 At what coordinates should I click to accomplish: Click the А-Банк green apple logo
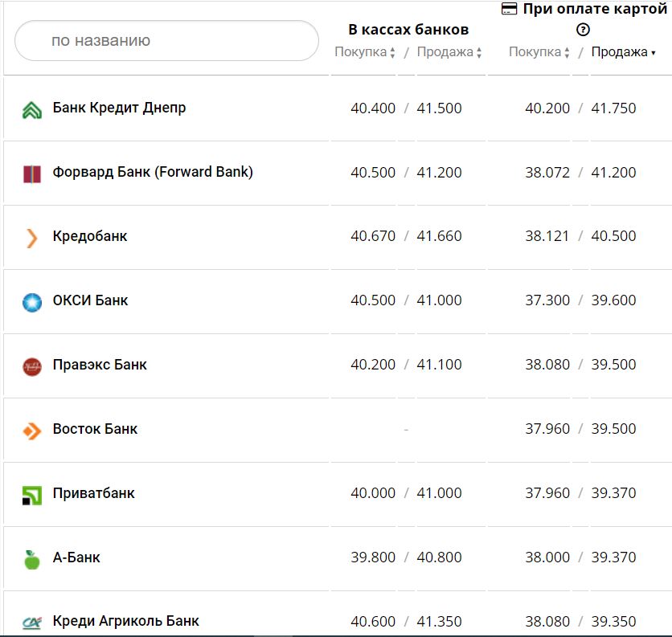pos(31,559)
